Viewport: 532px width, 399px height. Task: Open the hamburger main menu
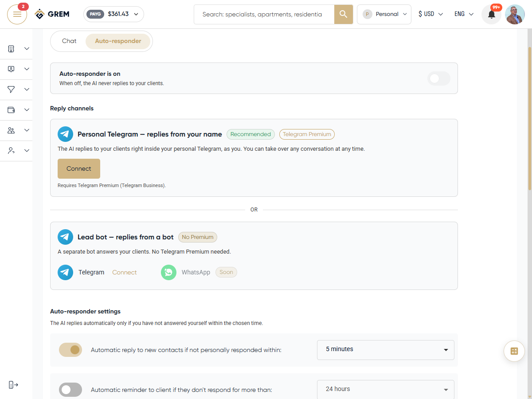(x=17, y=14)
